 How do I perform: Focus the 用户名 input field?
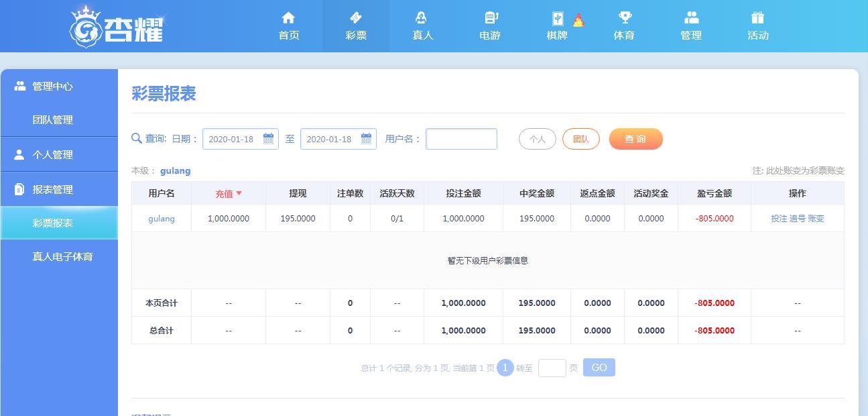pos(461,139)
